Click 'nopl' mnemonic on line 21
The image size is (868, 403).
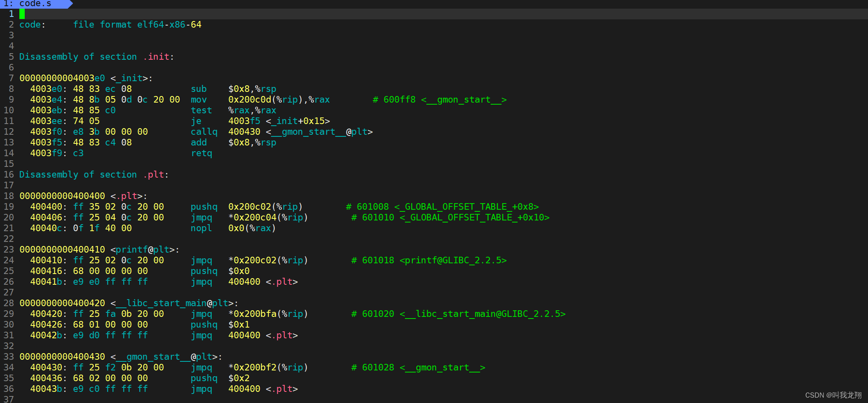click(201, 228)
